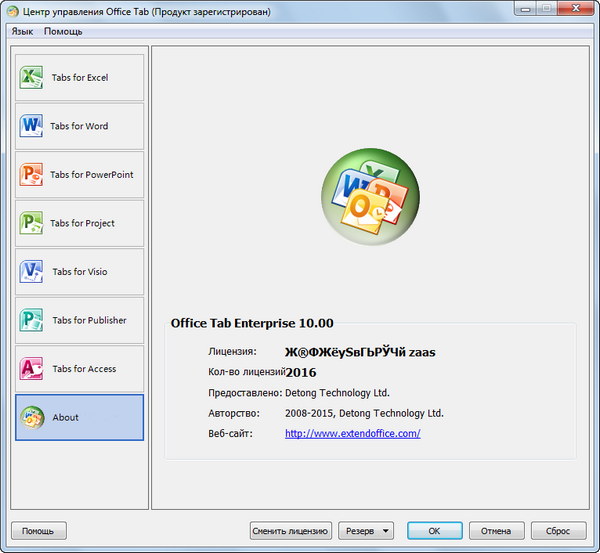Open the Помощь menu
Image resolution: width=600 pixels, height=553 pixels.
(x=63, y=32)
